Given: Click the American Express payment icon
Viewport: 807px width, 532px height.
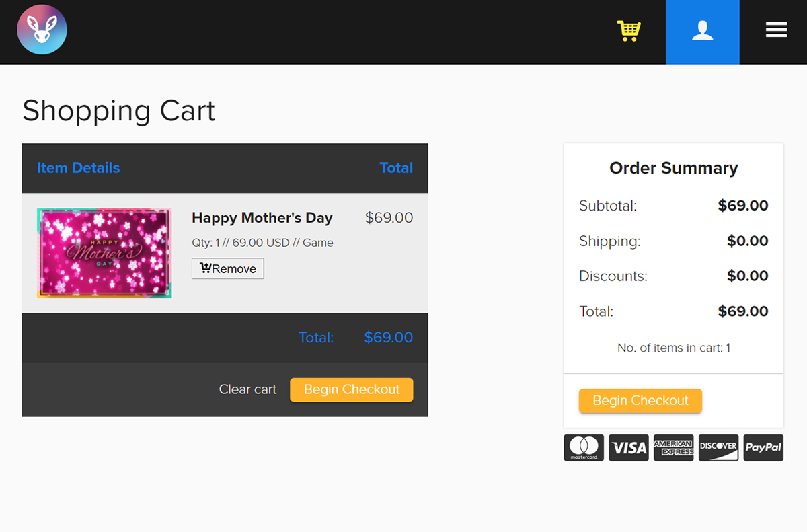Looking at the screenshot, I should [674, 448].
